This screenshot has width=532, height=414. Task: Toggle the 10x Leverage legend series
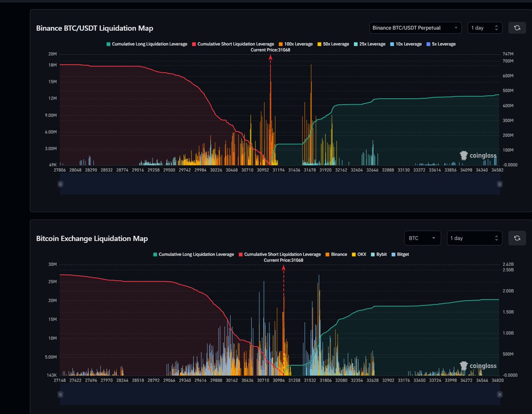(x=406, y=44)
